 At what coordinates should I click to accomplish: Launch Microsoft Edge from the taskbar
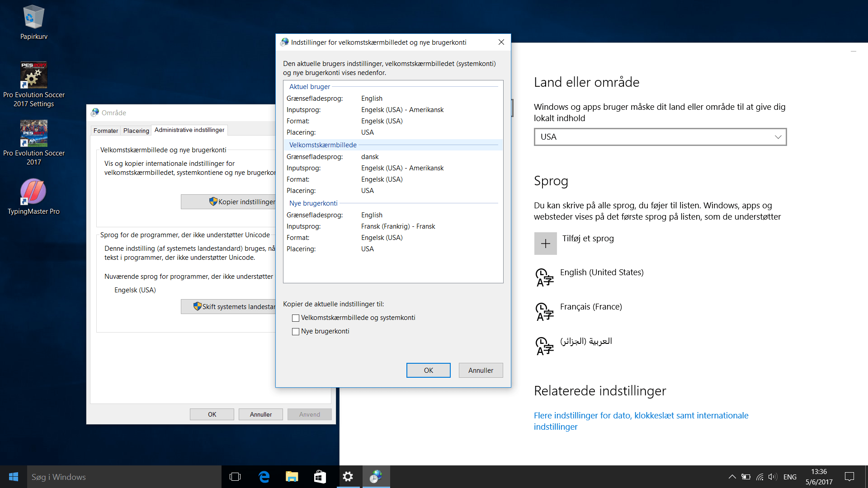(x=264, y=477)
